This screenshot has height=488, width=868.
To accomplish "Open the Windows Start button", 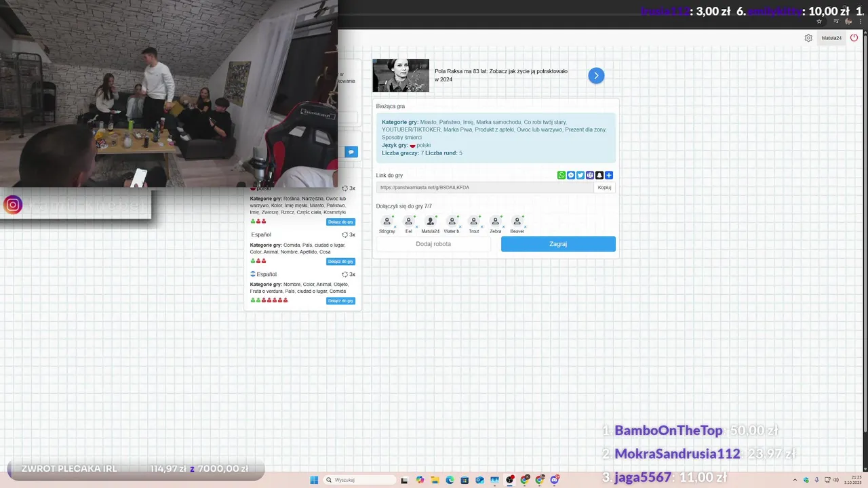I will click(x=314, y=480).
